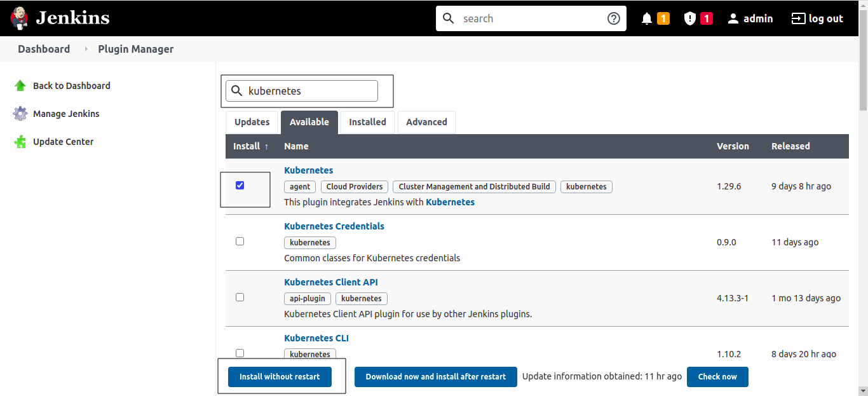Check the Kubernetes Client API install checkbox
Screen dimensions: 868x396
(x=240, y=297)
